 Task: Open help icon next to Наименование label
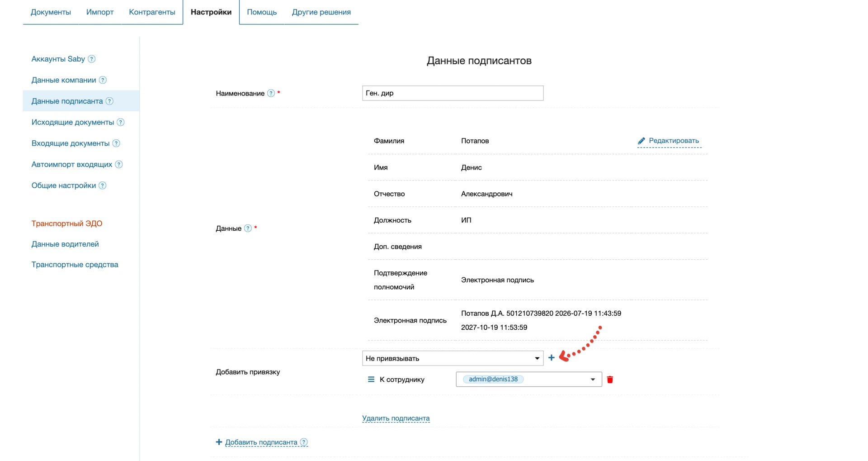[271, 93]
